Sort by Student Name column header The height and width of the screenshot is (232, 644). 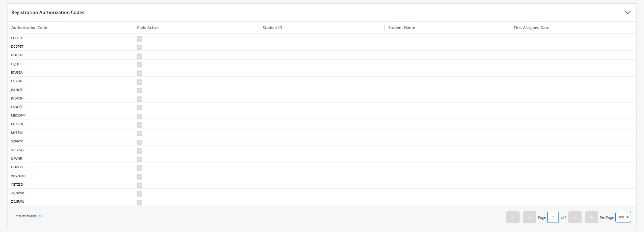401,28
